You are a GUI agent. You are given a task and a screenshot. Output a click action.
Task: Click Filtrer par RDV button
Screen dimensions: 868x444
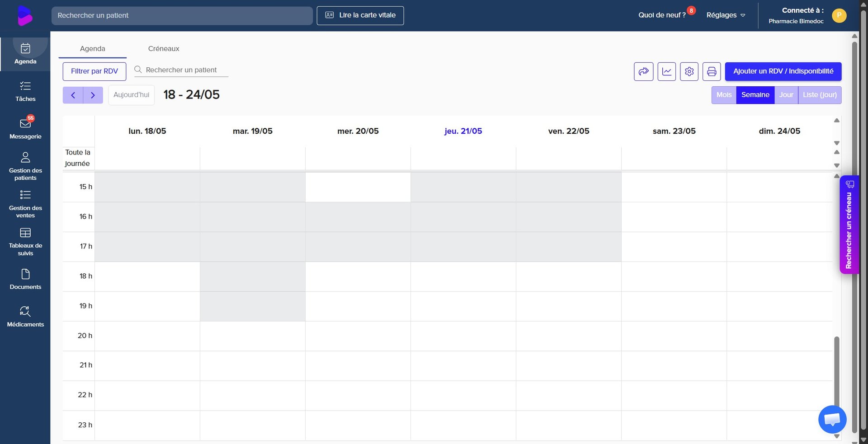click(x=94, y=71)
